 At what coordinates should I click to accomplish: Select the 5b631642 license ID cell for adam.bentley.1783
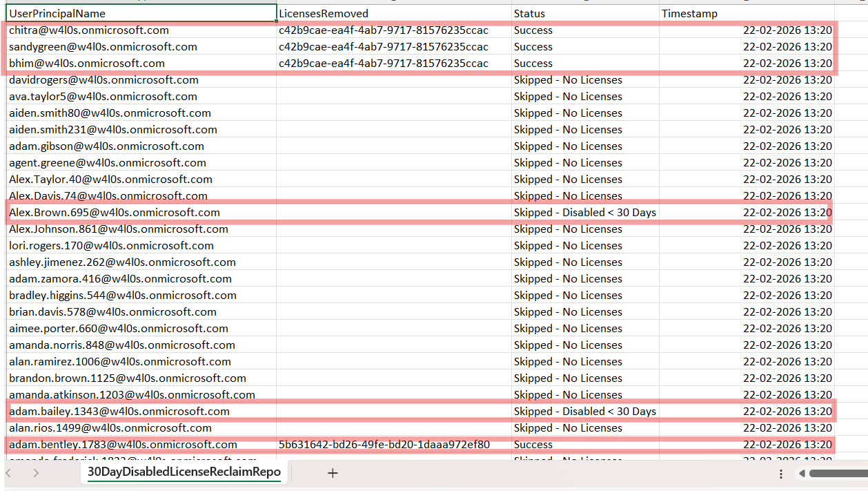tap(393, 445)
